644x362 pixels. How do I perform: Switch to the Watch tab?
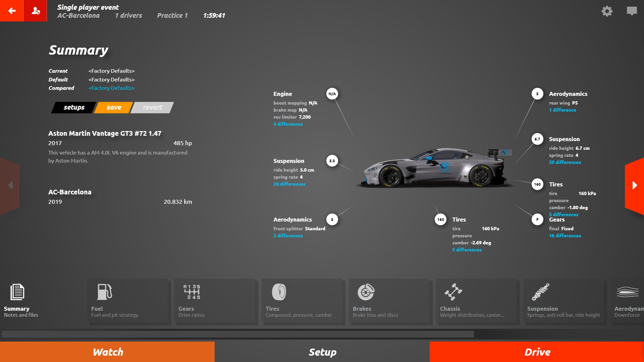tap(107, 352)
